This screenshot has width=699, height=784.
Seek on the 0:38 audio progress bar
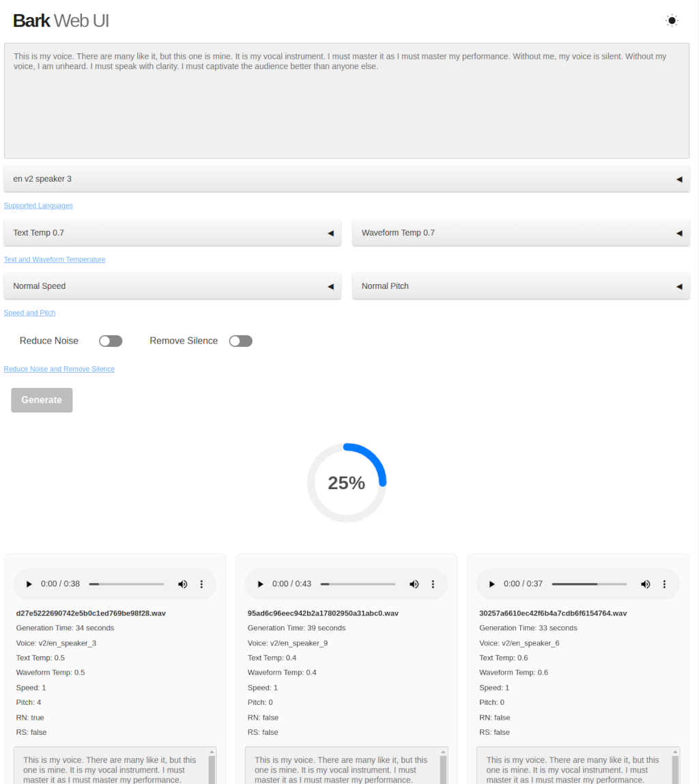[126, 584]
